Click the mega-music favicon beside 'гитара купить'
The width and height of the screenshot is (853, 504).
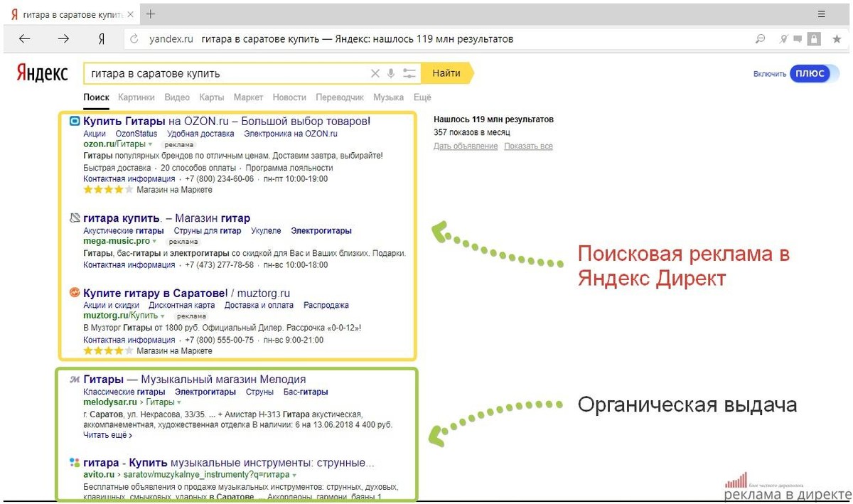(75, 218)
